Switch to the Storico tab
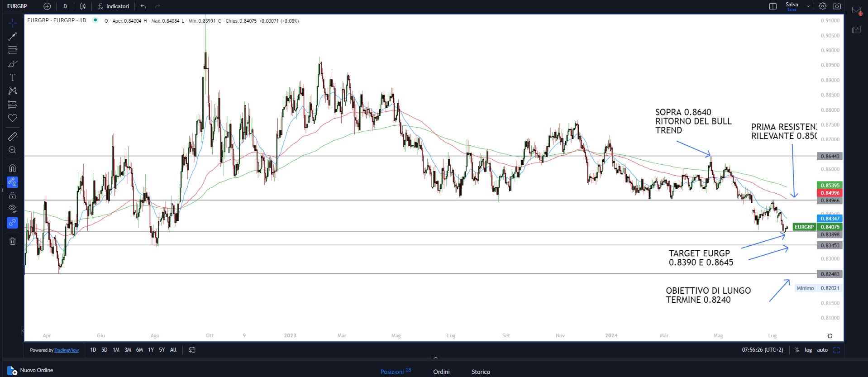Viewport: 868px width, 377px height. click(x=481, y=372)
